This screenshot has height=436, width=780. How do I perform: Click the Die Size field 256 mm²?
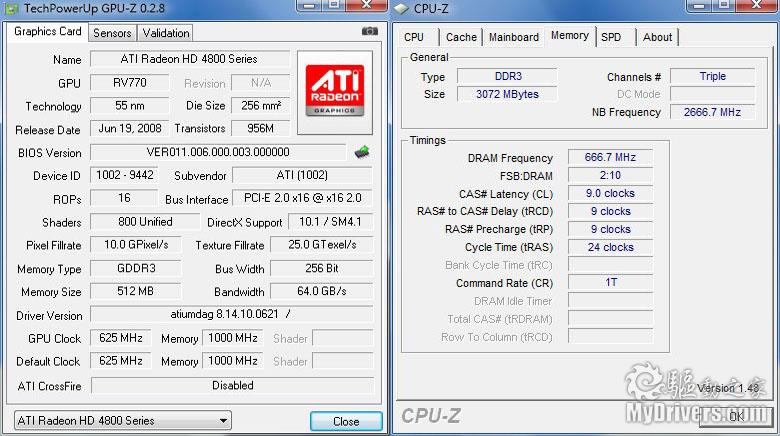click(x=261, y=106)
